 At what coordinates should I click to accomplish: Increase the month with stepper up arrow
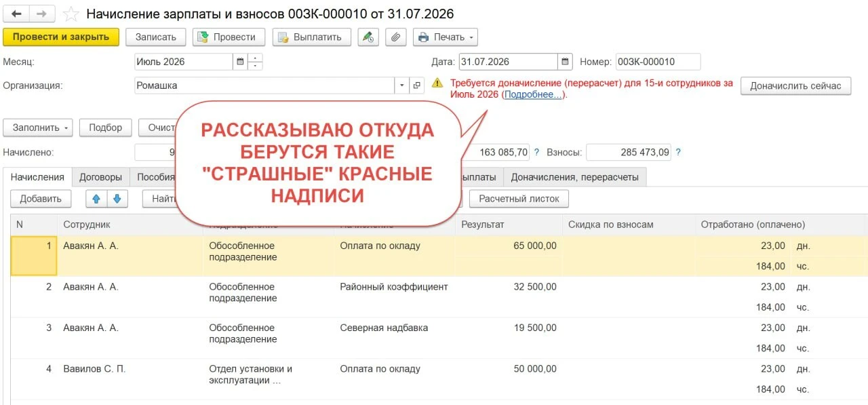(x=255, y=58)
